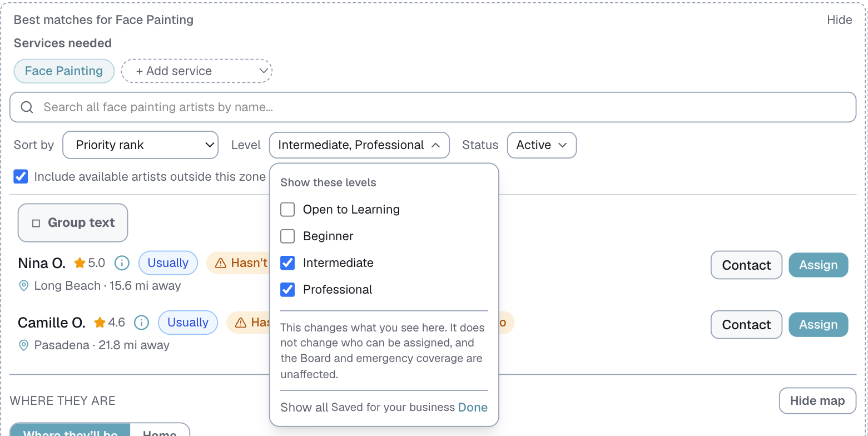This screenshot has height=436, width=868.
Task: Uncheck the Intermediate level
Action: click(287, 263)
